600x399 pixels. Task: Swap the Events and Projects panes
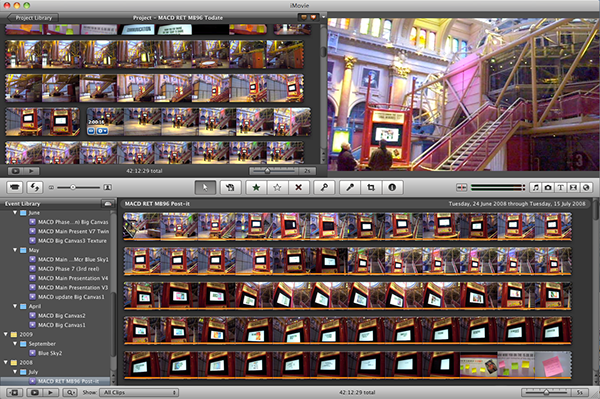[x=35, y=187]
